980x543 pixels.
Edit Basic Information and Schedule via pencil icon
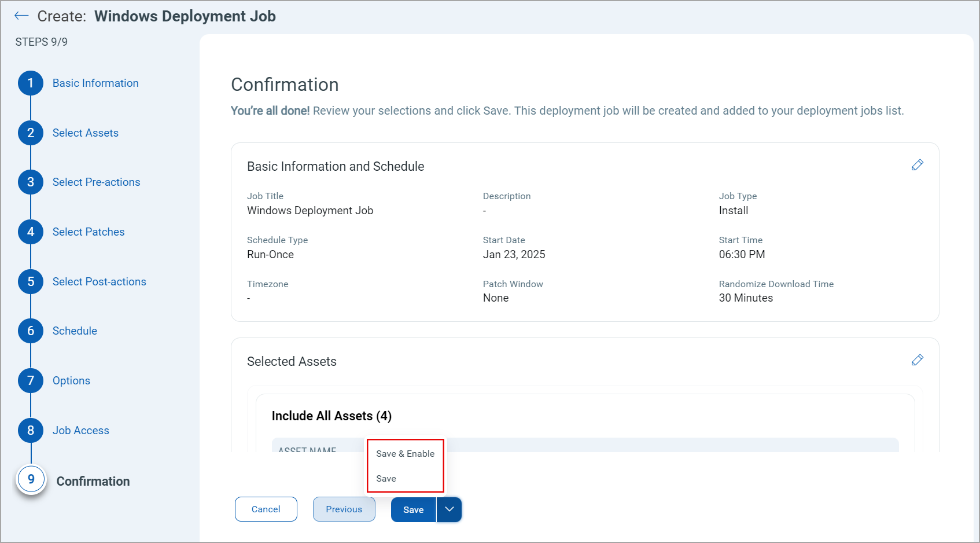[x=918, y=165]
